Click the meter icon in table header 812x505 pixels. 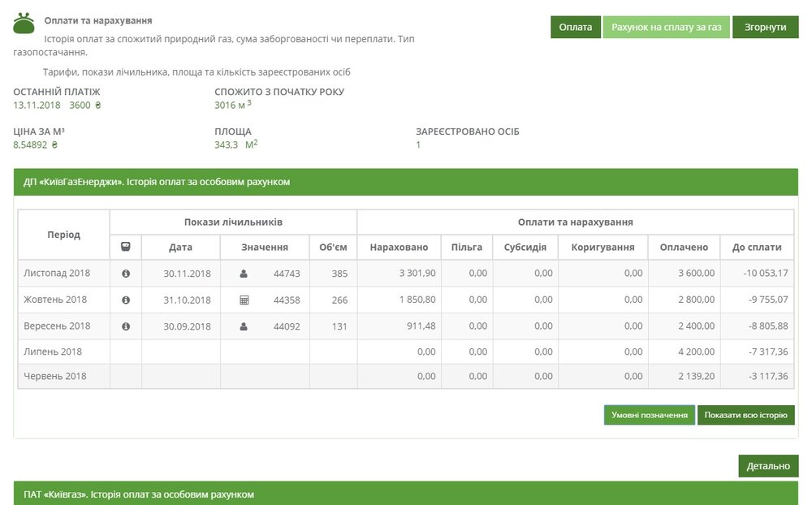click(x=126, y=247)
